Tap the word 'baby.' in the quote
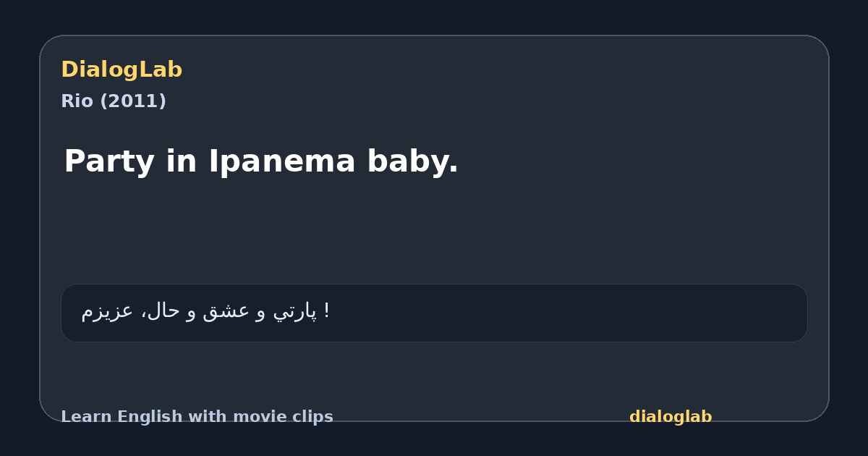Viewport: 868px width, 456px height. (413, 161)
